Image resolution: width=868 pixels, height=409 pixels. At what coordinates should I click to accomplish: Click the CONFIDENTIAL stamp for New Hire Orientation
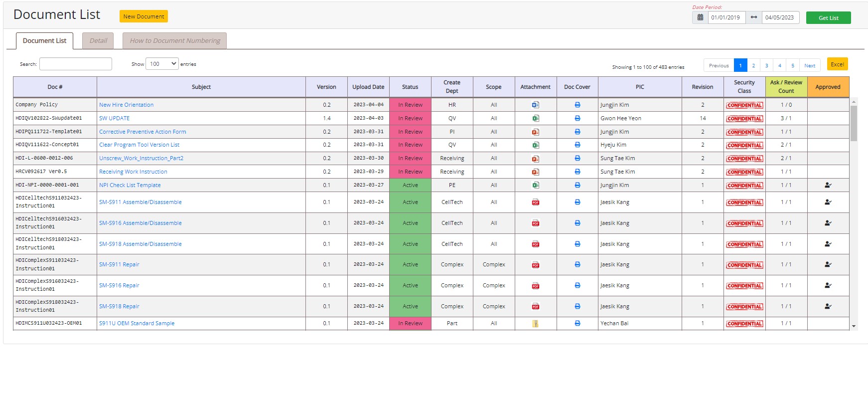click(x=744, y=105)
